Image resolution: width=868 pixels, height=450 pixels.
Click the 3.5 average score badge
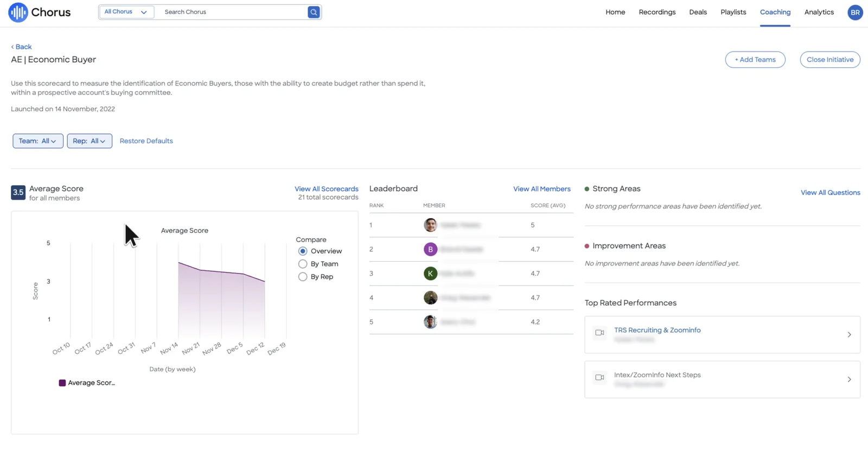pos(18,193)
